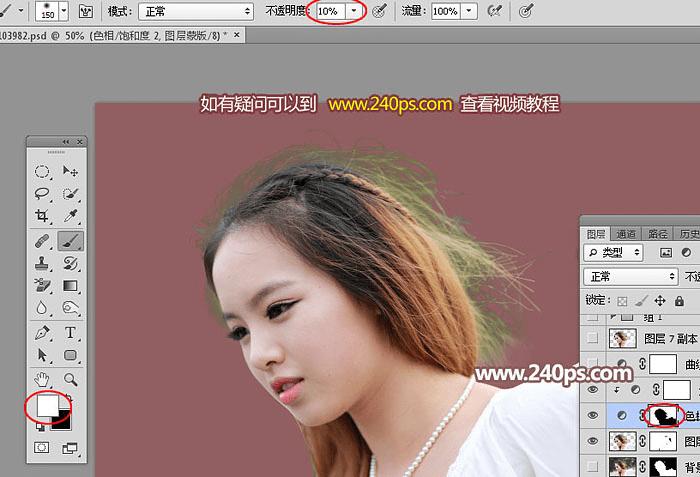Select the Hue/Saturation layer mask thumbnail
Image resolution: width=700 pixels, height=477 pixels.
pyautogui.click(x=663, y=415)
